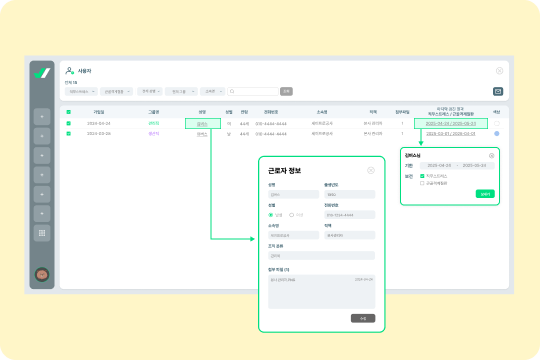Click the green checkmark logo in the sidebar
Image resolution: width=540 pixels, height=360 pixels.
tap(42, 73)
